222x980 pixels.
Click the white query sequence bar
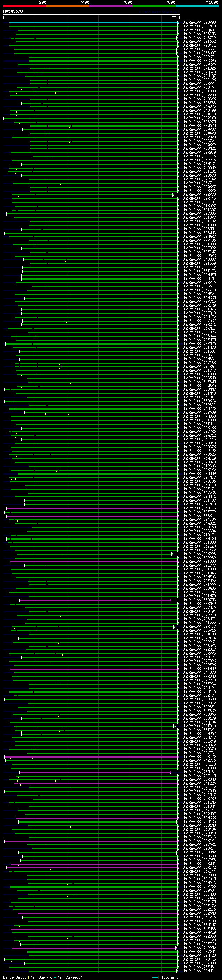pyautogui.click(x=91, y=14)
